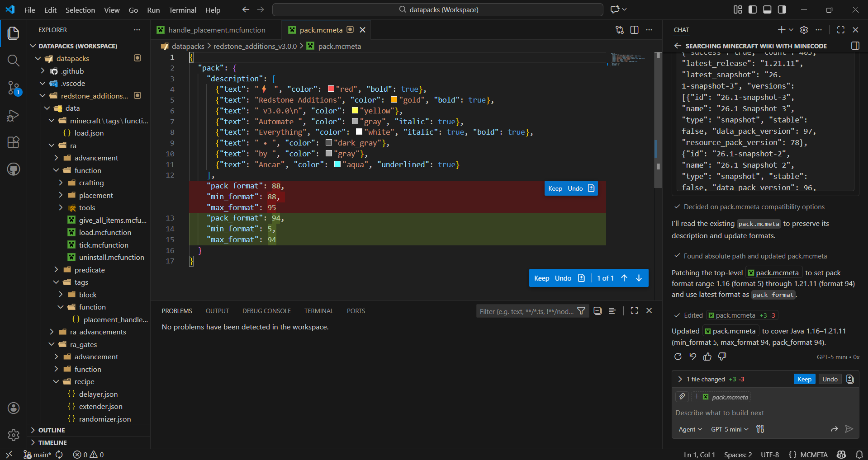Open the Run and Debug view
The height and width of the screenshot is (460, 868).
[14, 116]
